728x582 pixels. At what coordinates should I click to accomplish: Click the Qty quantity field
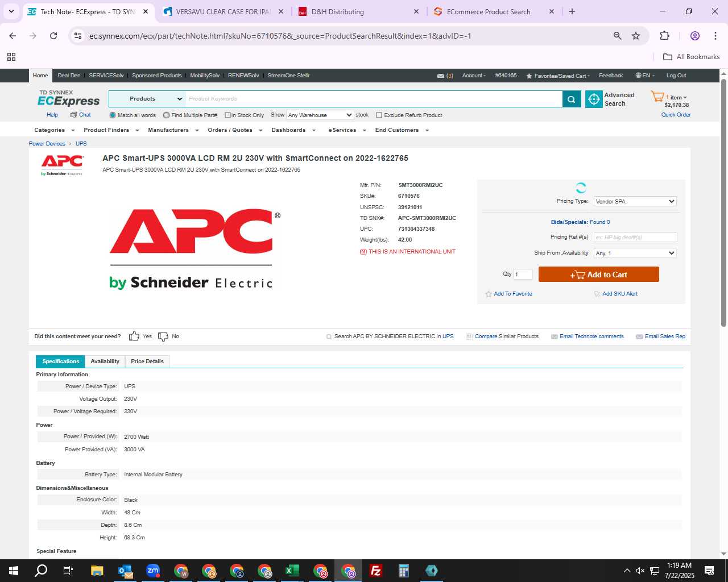coord(523,274)
